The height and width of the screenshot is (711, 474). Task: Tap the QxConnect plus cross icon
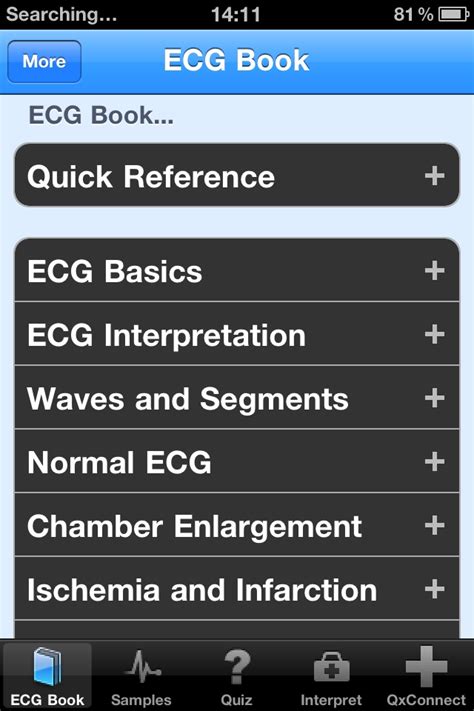click(426, 667)
